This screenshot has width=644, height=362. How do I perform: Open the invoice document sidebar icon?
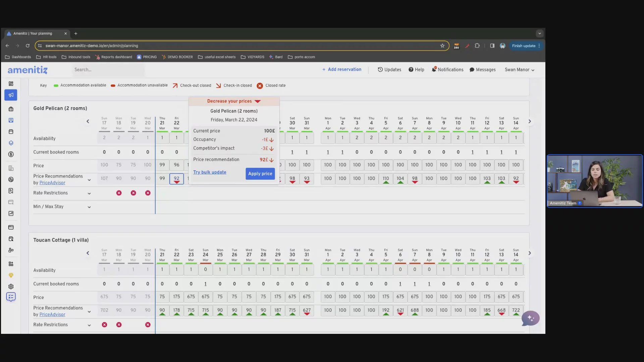[x=11, y=191]
